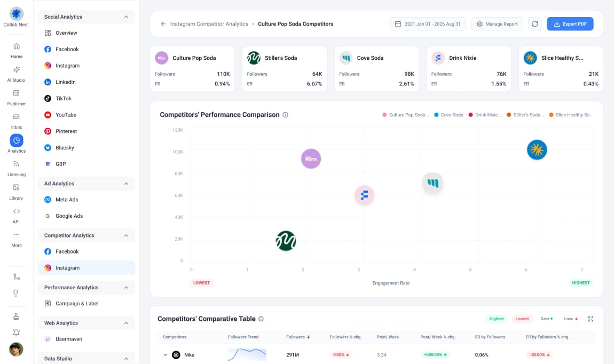This screenshot has width=614, height=364.
Task: Refresh the report with refresh icon
Action: click(534, 24)
